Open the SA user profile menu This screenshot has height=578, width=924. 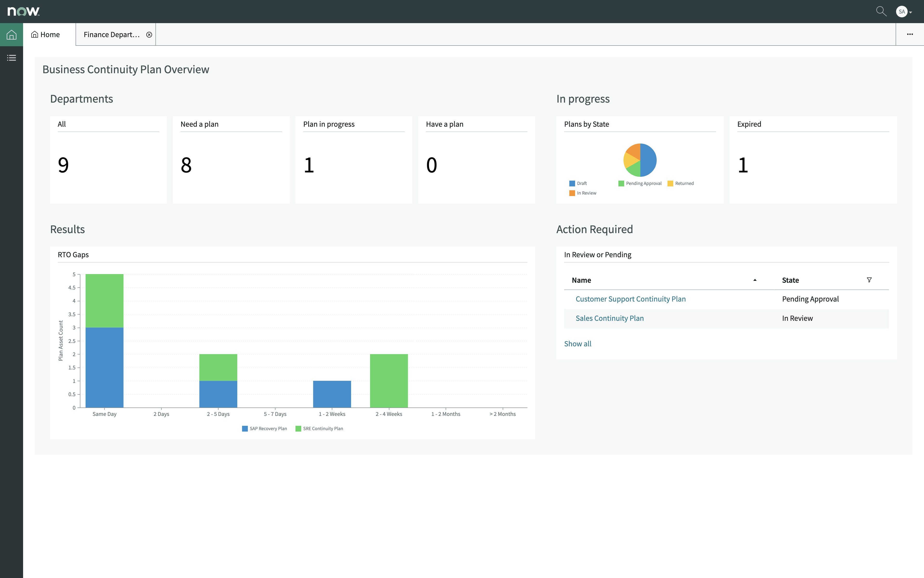pyautogui.click(x=904, y=12)
